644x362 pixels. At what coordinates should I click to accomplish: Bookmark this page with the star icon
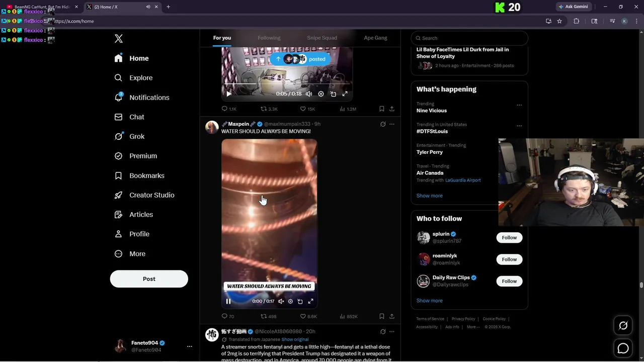pos(559,21)
